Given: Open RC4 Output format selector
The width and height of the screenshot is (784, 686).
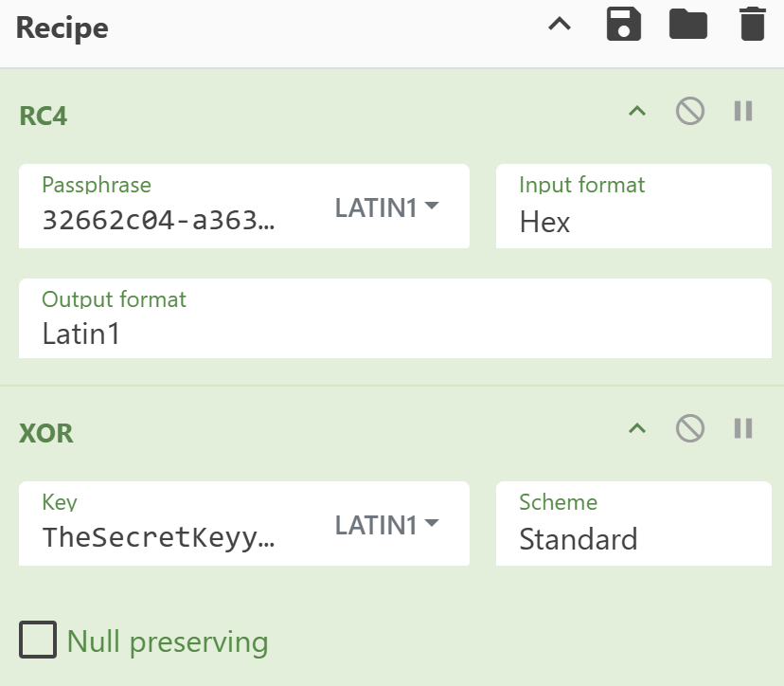Looking at the screenshot, I should click(394, 333).
